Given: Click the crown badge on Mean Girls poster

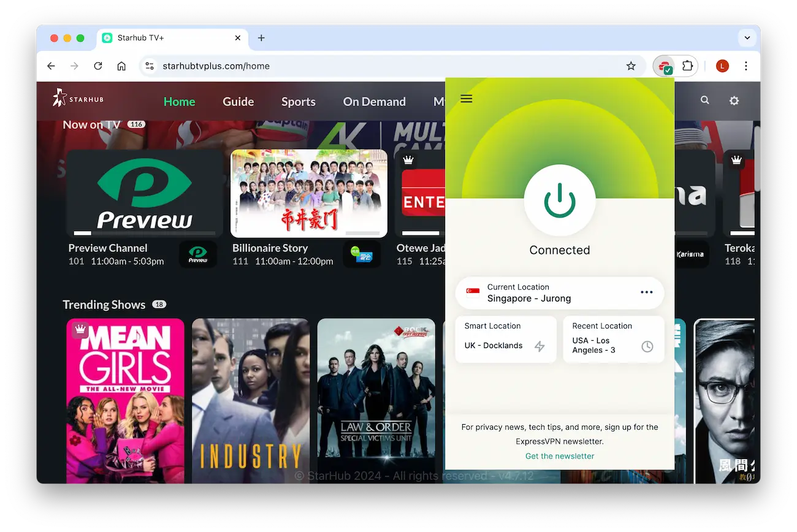Looking at the screenshot, I should click(80, 330).
